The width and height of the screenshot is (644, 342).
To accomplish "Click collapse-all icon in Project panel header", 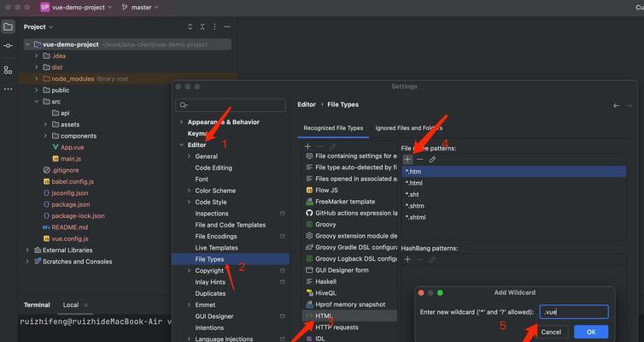I will click(202, 27).
